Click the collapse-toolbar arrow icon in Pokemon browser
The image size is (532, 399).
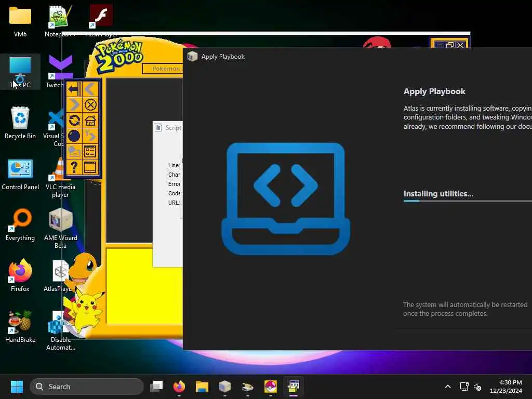tap(74, 89)
